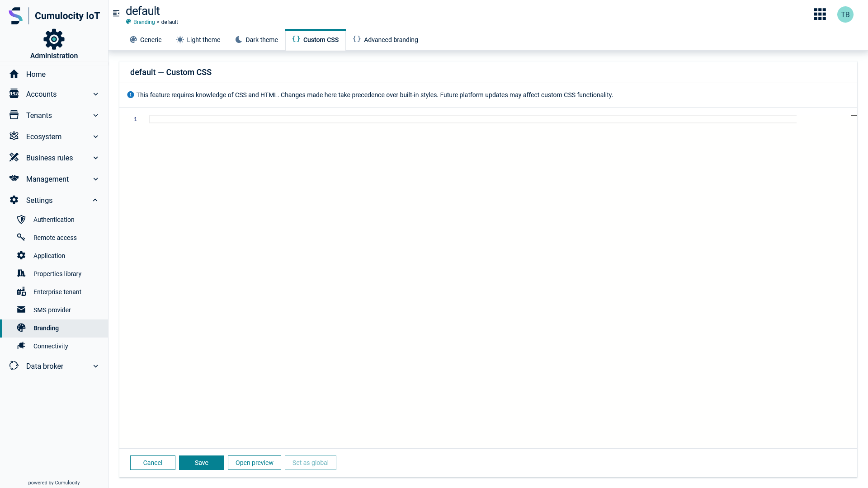Click the SMS provider envelope icon
The image size is (868, 488).
tap(21, 310)
